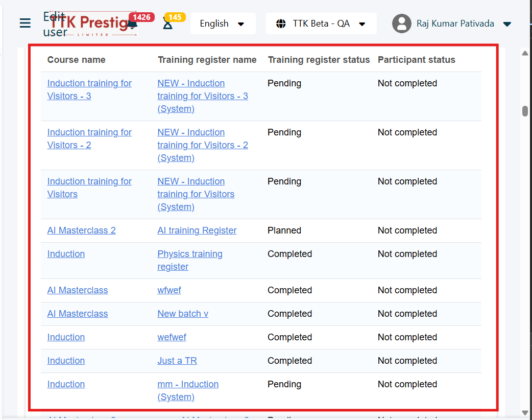The width and height of the screenshot is (532, 420).
Task: Expand the English language dropdown
Action: point(223,24)
